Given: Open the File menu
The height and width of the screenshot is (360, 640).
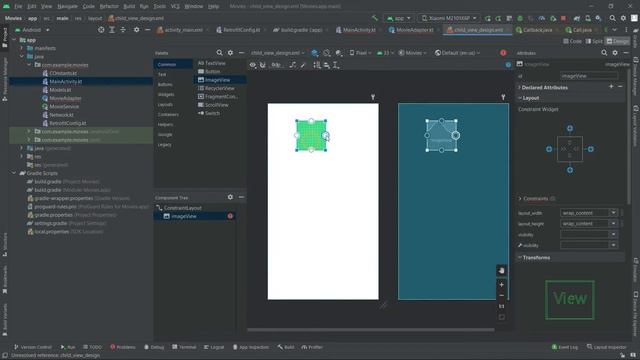Looking at the screenshot, I should (18, 6).
